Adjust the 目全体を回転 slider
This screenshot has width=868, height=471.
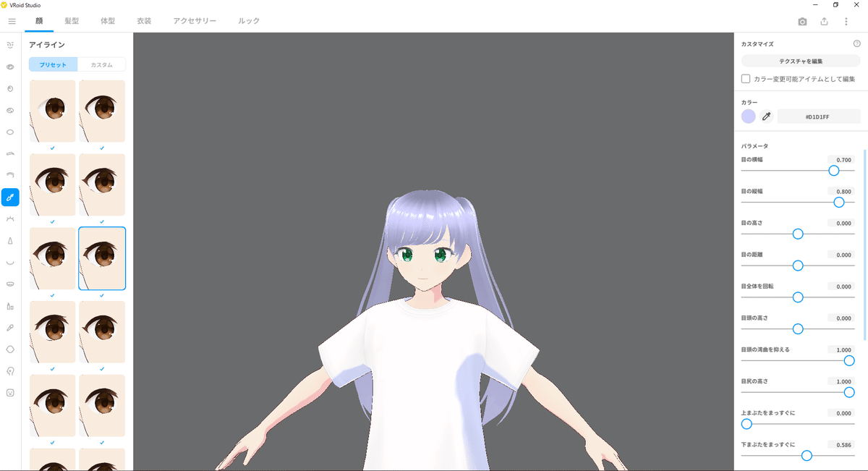798,297
